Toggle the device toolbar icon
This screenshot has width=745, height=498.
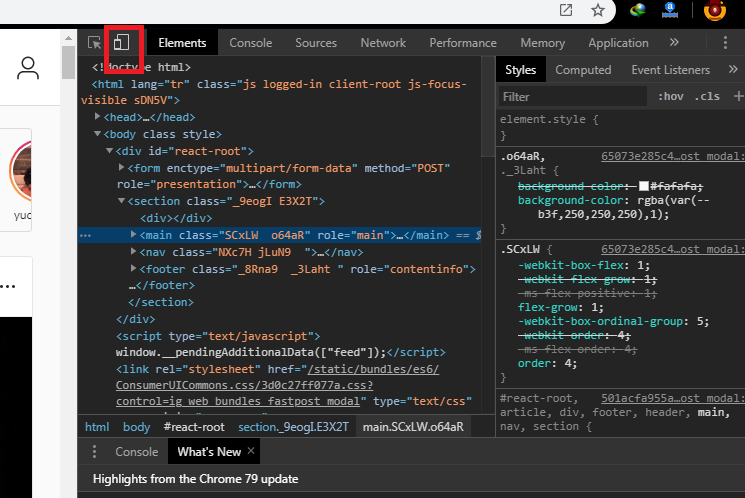click(122, 42)
